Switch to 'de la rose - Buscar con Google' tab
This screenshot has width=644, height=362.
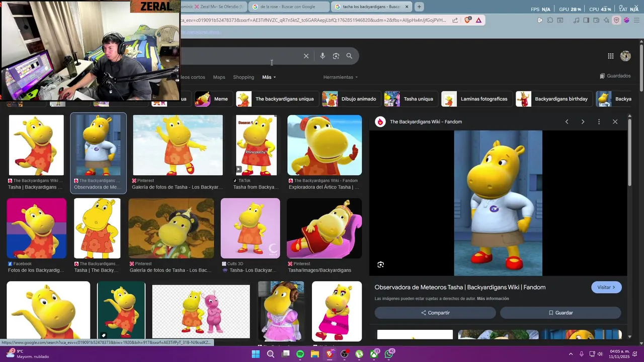pyautogui.click(x=289, y=7)
